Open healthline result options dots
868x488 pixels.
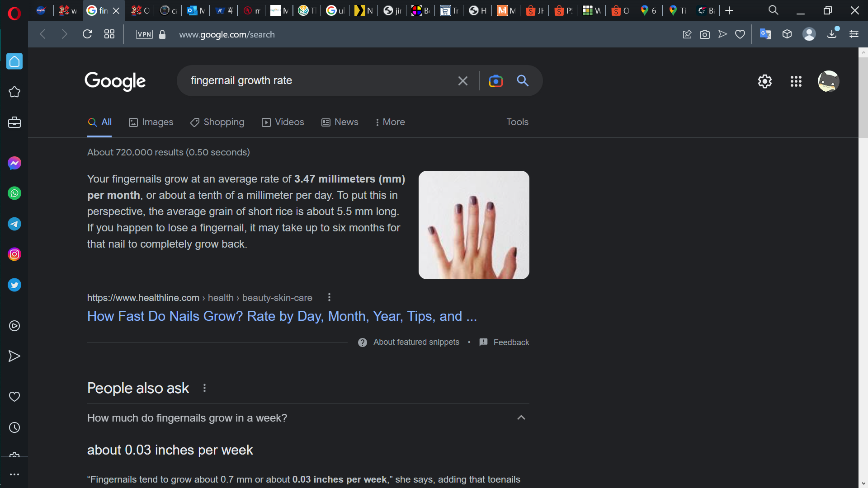point(329,297)
